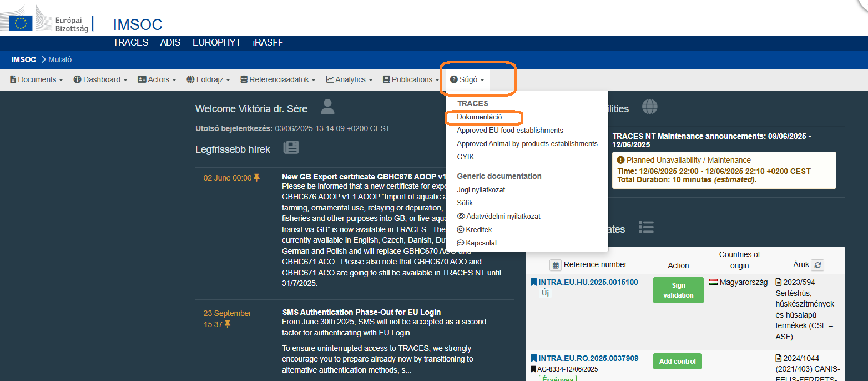
Task: Expand the Dashboard dropdown menu
Action: tap(100, 79)
